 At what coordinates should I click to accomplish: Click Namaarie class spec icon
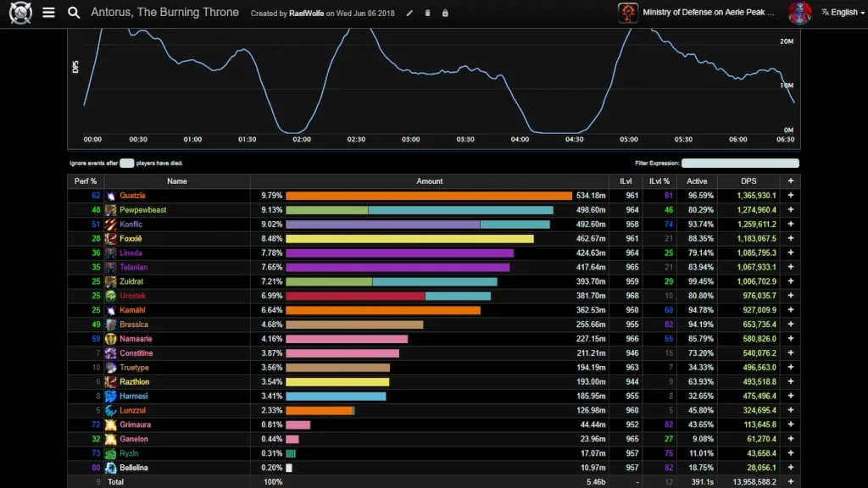click(111, 339)
